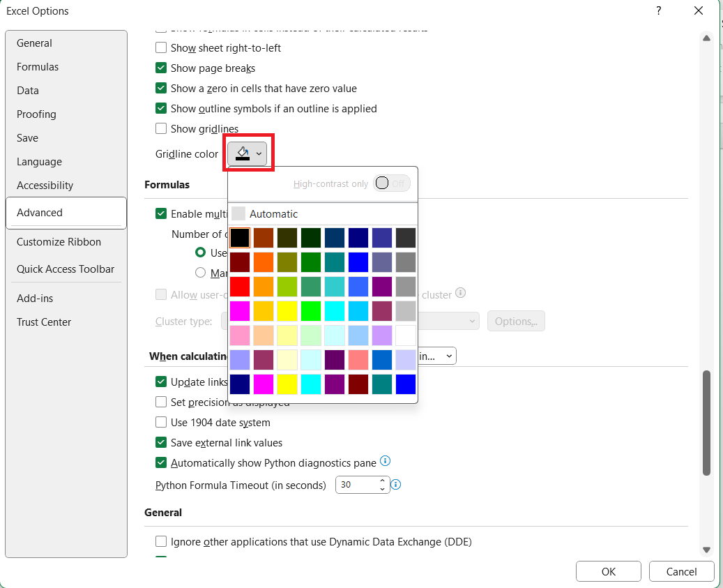Open the Add-ins category
This screenshot has height=588, width=723.
[x=66, y=299]
